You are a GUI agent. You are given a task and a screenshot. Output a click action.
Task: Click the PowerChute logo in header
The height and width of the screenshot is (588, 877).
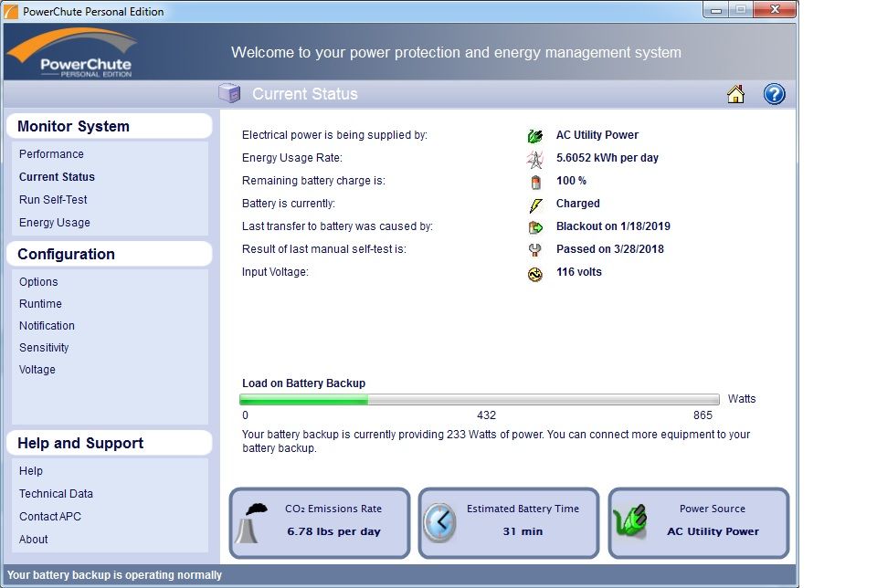coord(73,53)
